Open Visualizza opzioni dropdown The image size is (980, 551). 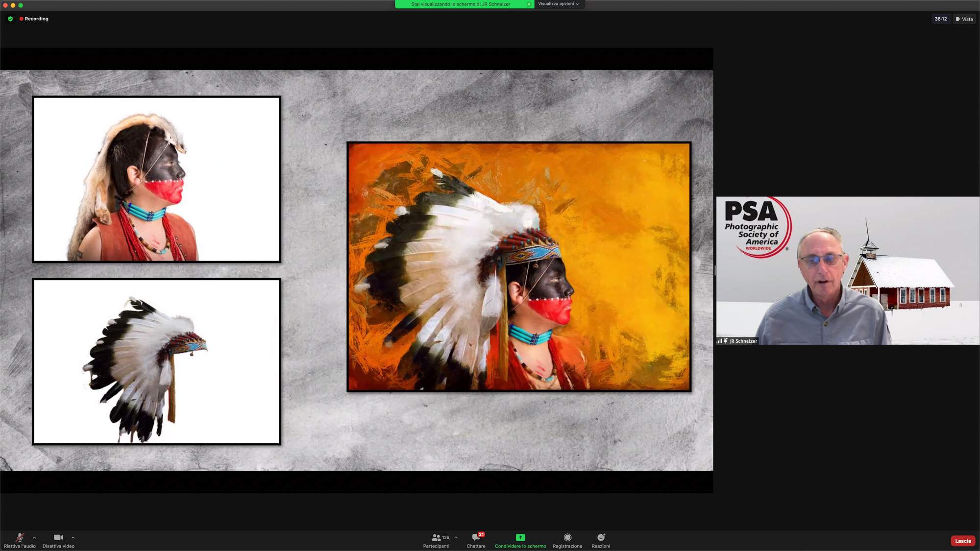click(x=558, y=4)
